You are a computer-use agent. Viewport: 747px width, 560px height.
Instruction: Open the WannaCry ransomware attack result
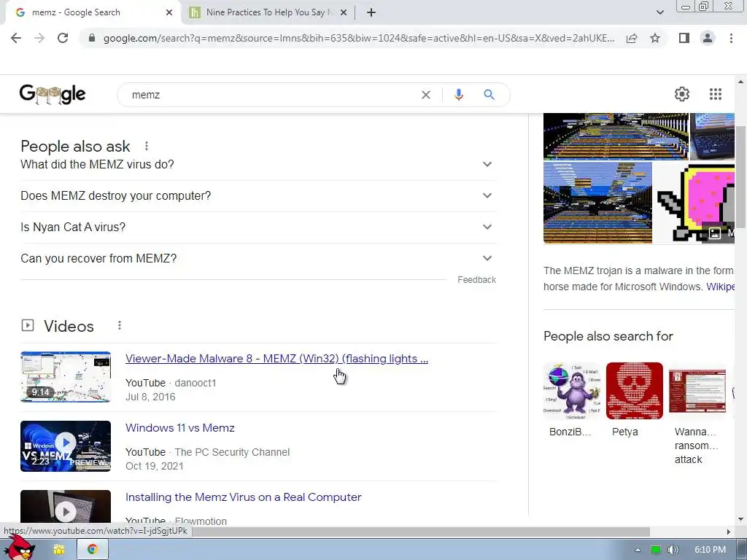[697, 413]
